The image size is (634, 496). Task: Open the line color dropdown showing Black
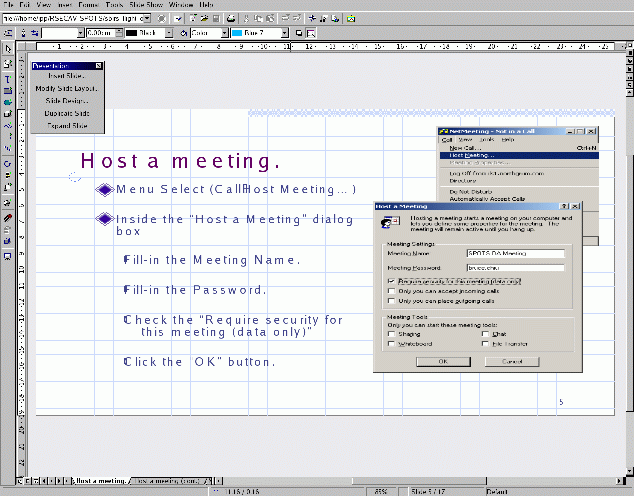click(169, 33)
